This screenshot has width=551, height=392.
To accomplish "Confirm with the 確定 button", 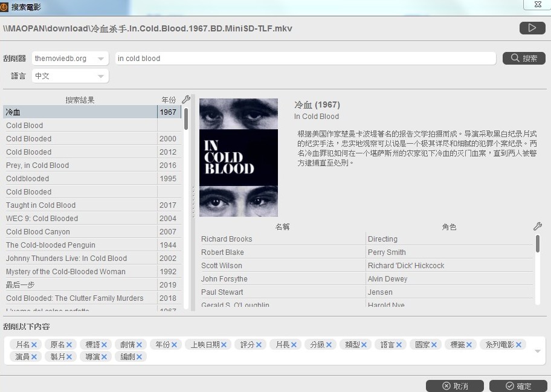I will point(518,386).
